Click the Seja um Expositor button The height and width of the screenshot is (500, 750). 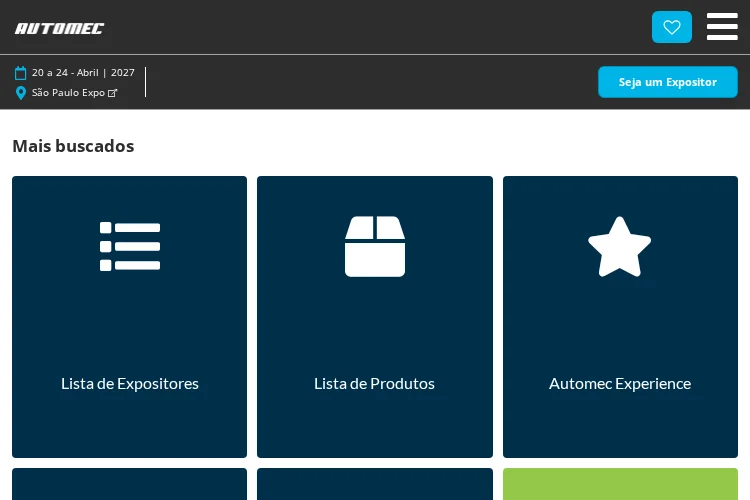[668, 82]
